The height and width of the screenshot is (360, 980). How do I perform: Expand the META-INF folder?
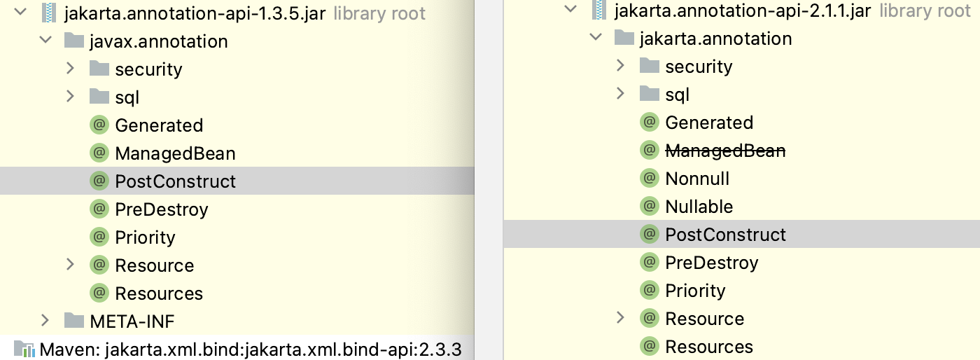[x=45, y=321]
